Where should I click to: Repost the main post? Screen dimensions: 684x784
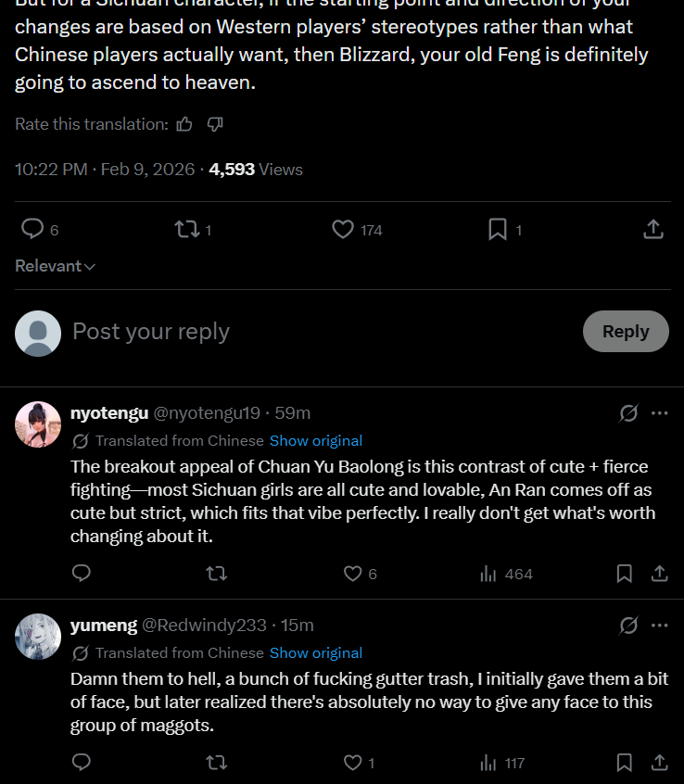pos(187,229)
